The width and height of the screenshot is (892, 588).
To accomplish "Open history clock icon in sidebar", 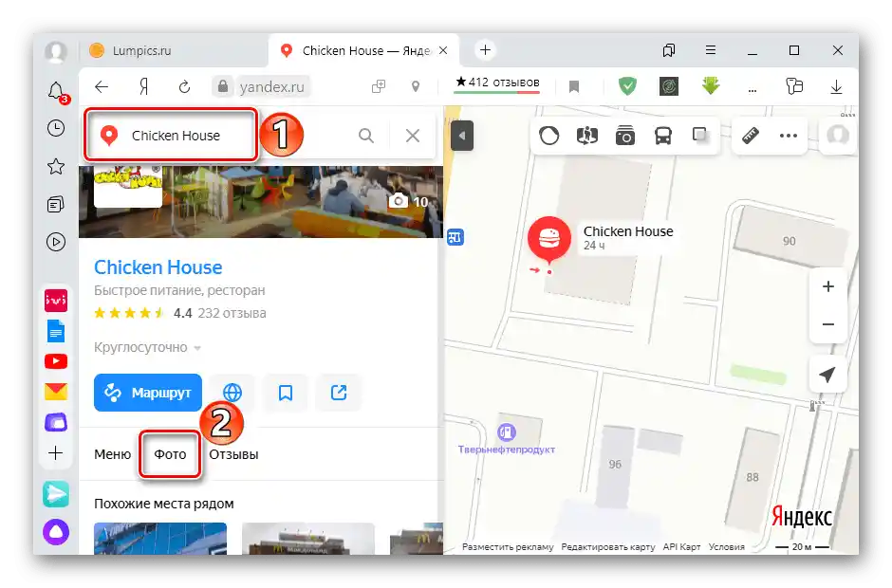I will (56, 129).
